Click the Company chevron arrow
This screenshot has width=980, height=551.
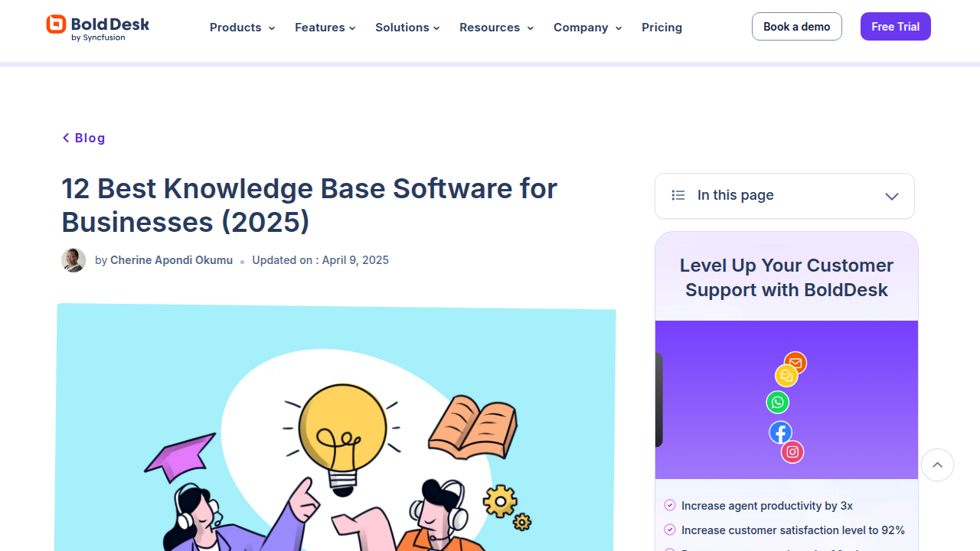click(618, 28)
